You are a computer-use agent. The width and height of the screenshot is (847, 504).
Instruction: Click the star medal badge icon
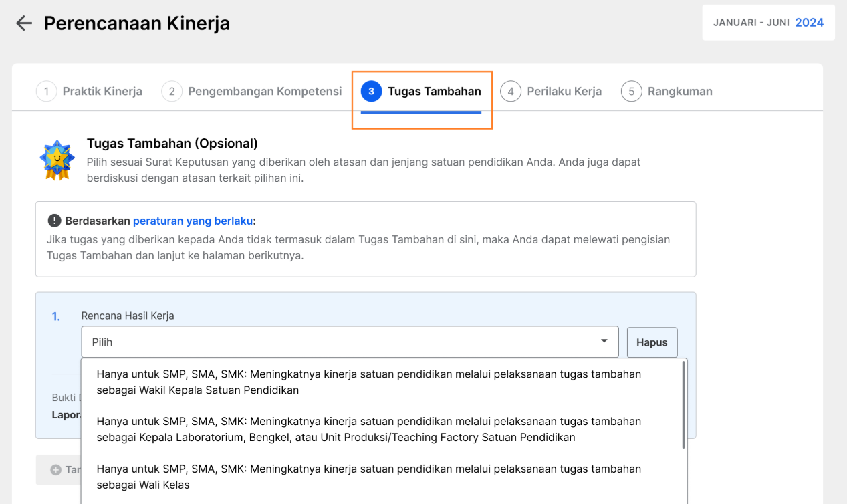(x=57, y=160)
